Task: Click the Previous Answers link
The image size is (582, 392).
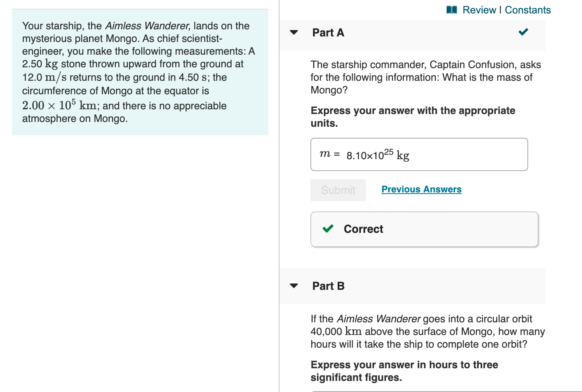Action: 421,189
